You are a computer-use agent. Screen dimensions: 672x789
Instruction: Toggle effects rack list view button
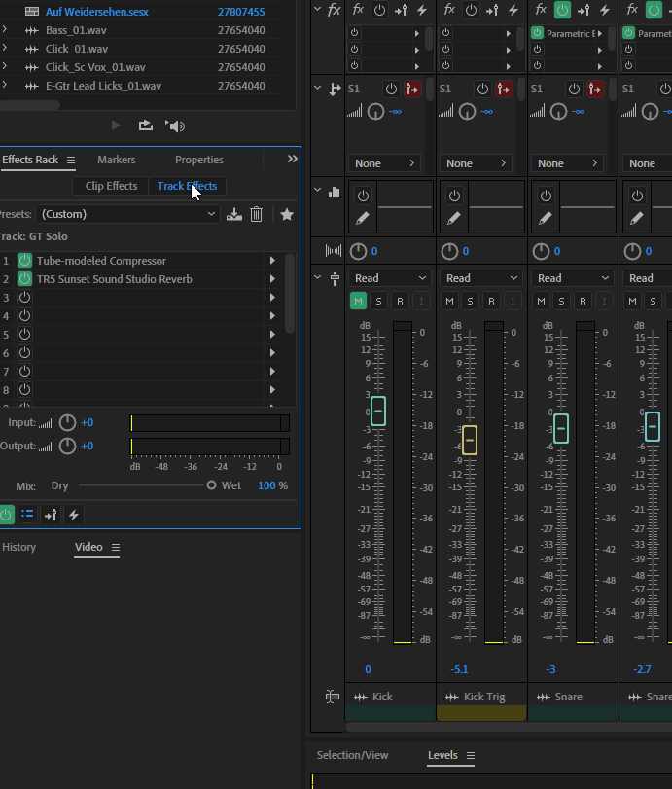(x=27, y=515)
